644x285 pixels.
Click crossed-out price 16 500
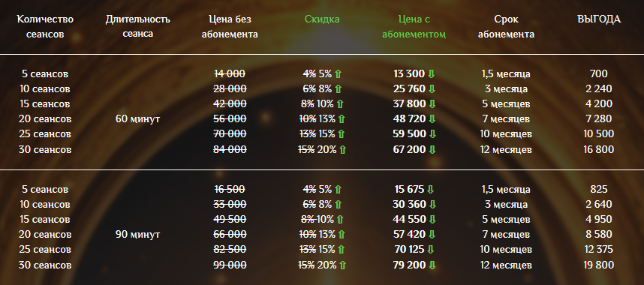[230, 190]
